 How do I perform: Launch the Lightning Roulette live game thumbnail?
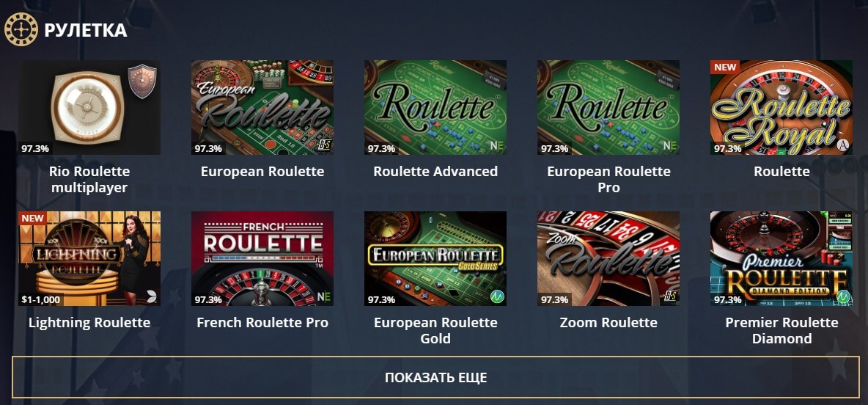[89, 259]
